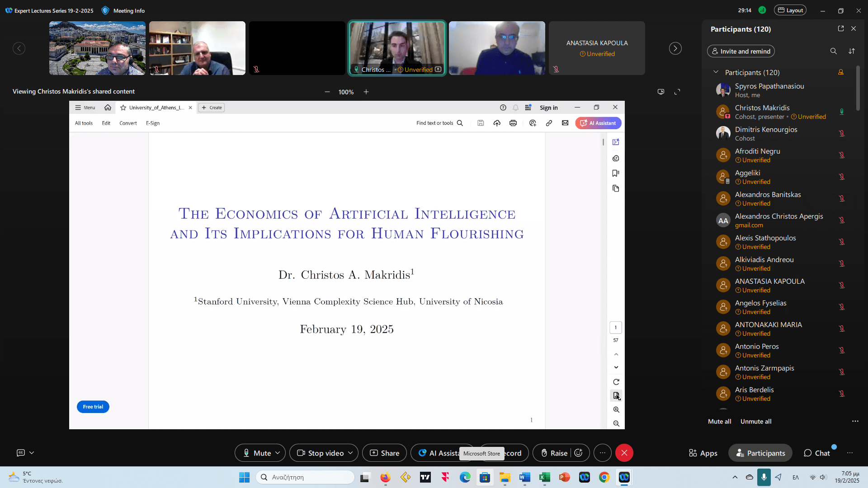Click the share/link icon in PDF toolbar

(x=549, y=123)
